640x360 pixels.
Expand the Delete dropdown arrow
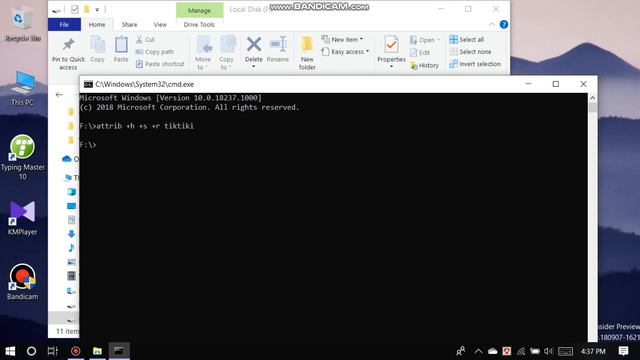point(253,67)
